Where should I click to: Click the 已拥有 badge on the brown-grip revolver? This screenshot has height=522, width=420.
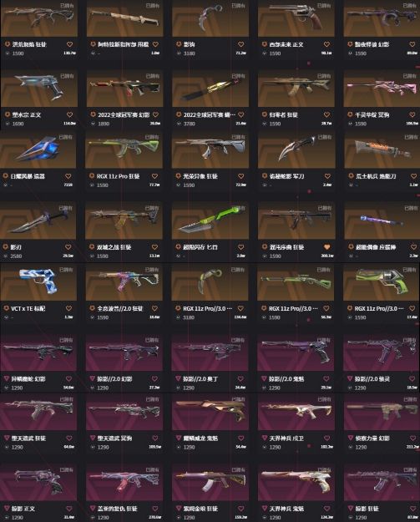coord(324,6)
